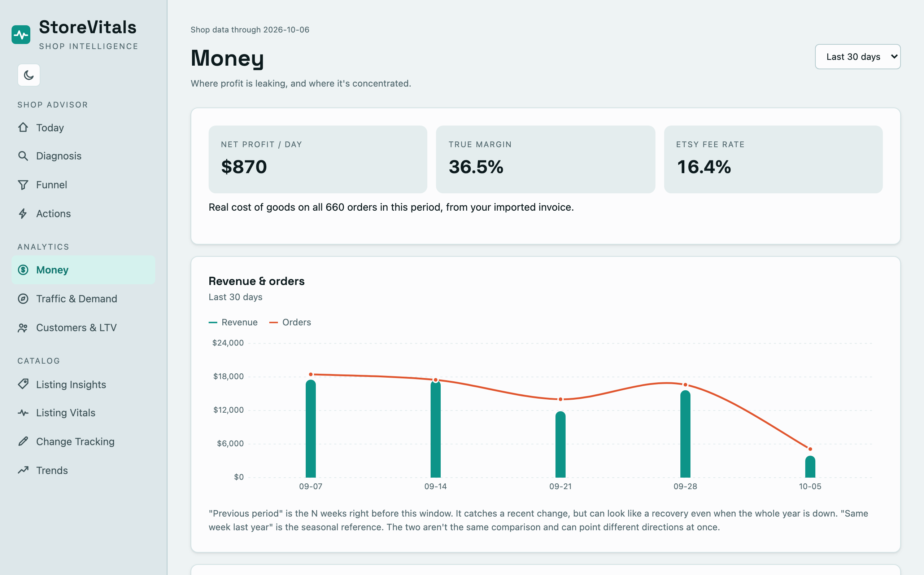Screen dimensions: 924x575
Task: Open Listing Insights under Catalog
Action: click(83, 384)
